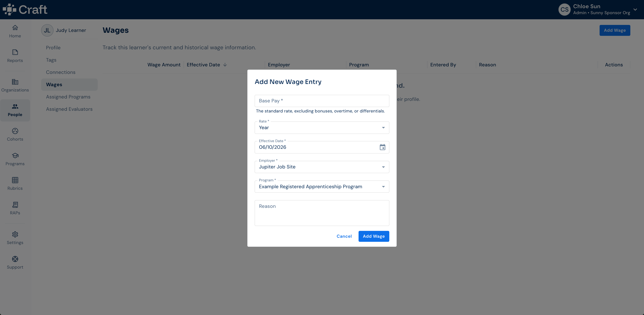Screen dimensions: 644x315
Task: Click the Base Pay input field
Action: point(322,101)
